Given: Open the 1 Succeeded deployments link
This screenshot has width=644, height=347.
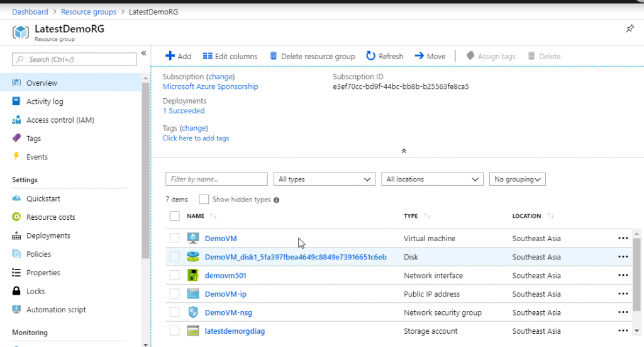Looking at the screenshot, I should coord(184,111).
